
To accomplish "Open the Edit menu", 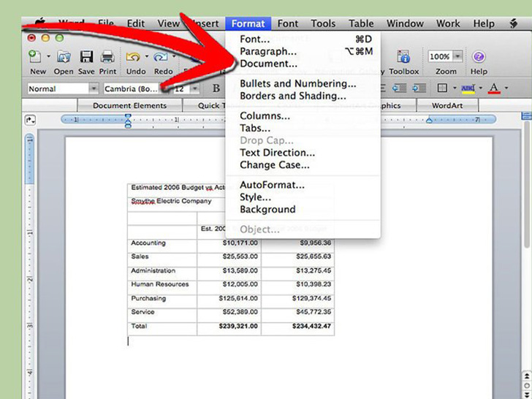I will point(136,23).
